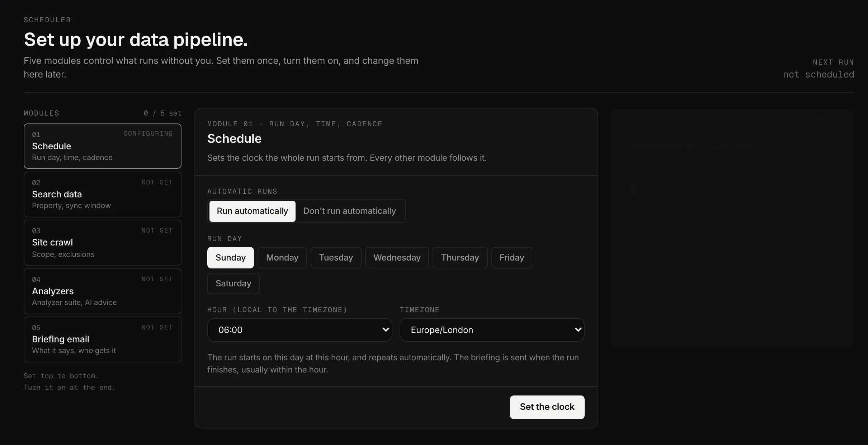Open the hour dropdown showing 06:00
Screen dimensions: 868x445
coord(300,330)
